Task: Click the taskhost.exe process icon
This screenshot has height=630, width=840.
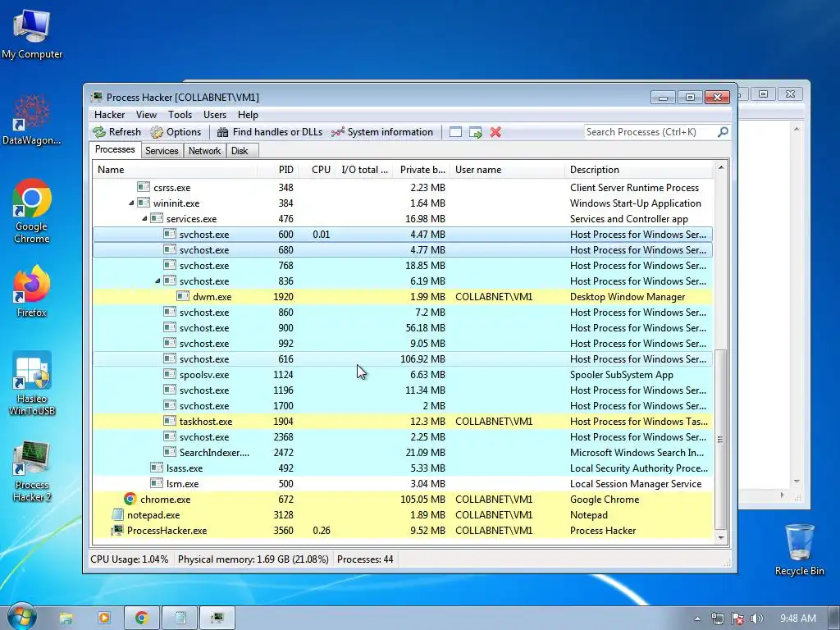Action: [x=169, y=421]
